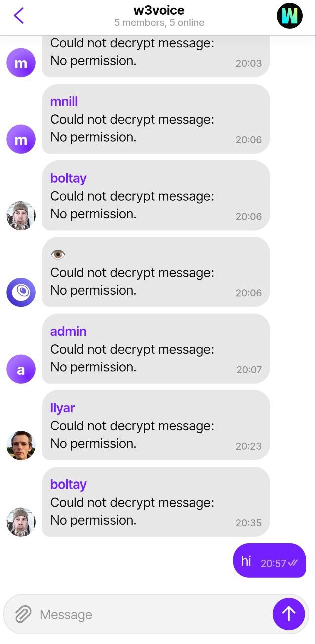
Task: Click the w3voice chat title
Action: (159, 10)
